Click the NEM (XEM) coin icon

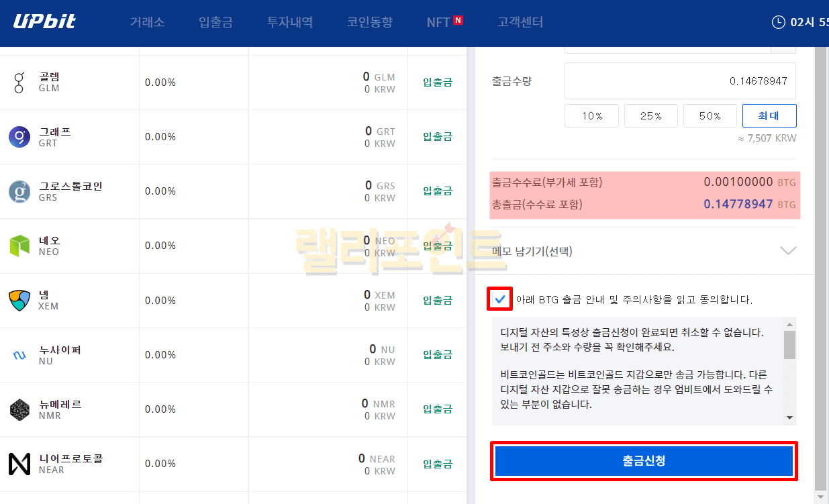pyautogui.click(x=19, y=300)
